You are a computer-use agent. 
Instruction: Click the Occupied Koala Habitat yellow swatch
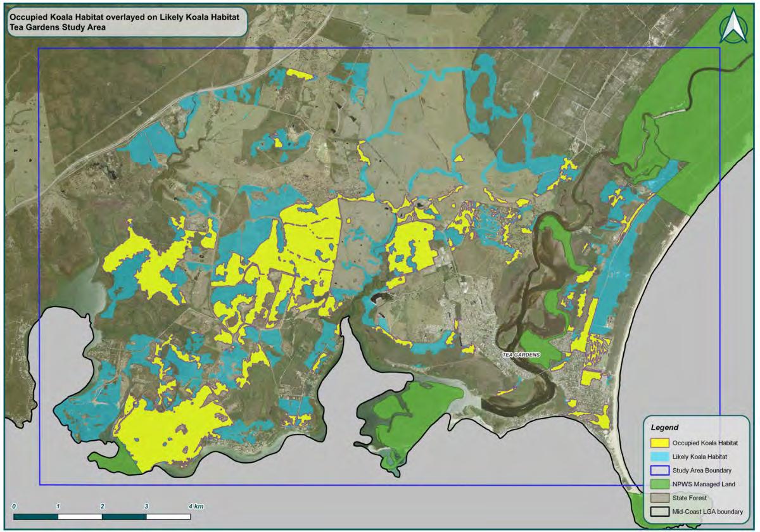[660, 443]
